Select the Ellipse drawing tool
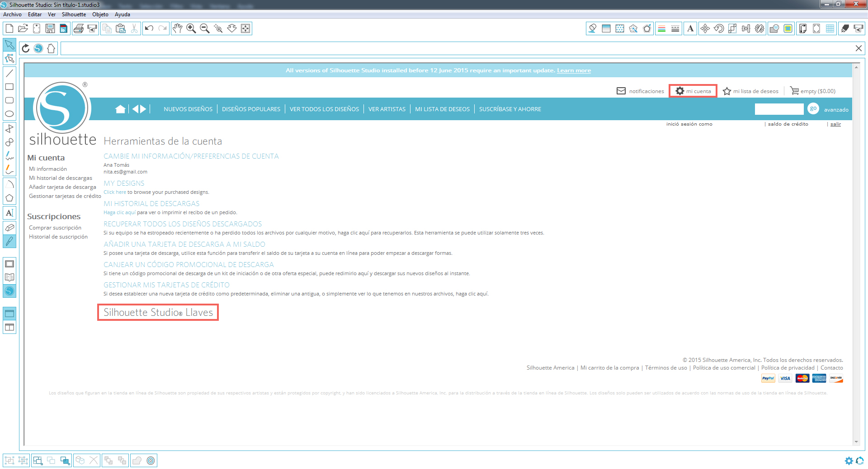Viewport: 868px width, 469px height. coord(9,114)
